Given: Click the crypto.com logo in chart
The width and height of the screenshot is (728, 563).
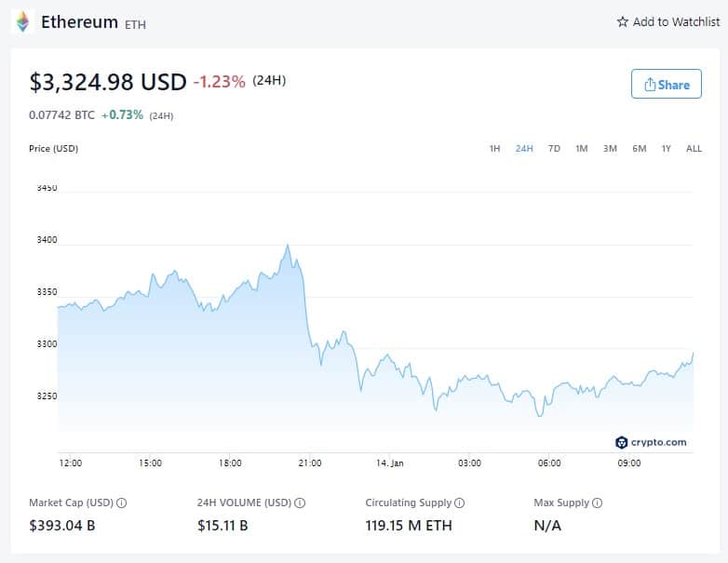Looking at the screenshot, I should (x=651, y=442).
